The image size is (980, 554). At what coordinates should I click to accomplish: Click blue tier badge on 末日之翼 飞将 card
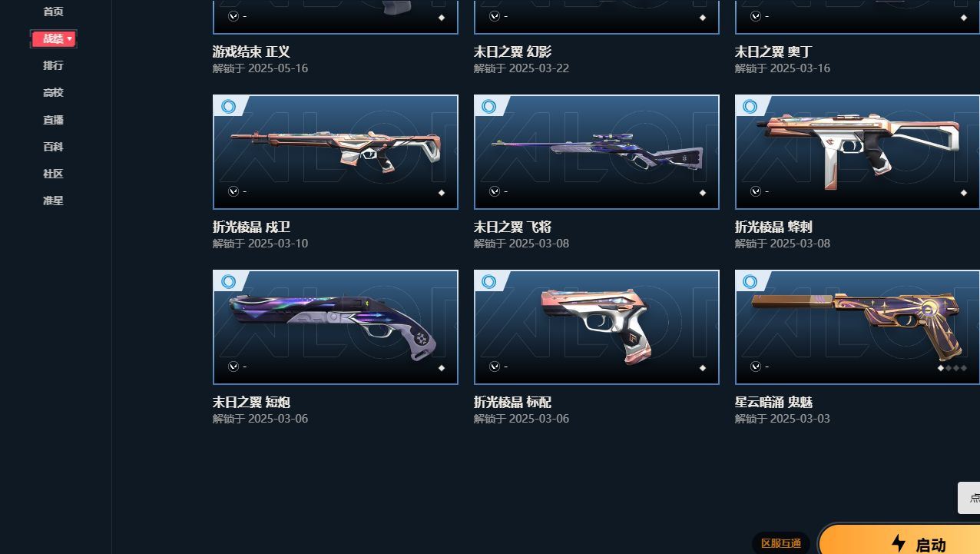pos(489,106)
